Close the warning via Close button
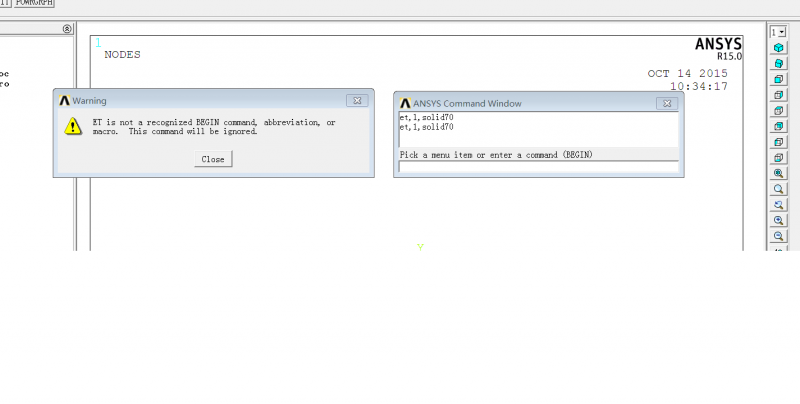The height and width of the screenshot is (404, 800). coord(213,159)
